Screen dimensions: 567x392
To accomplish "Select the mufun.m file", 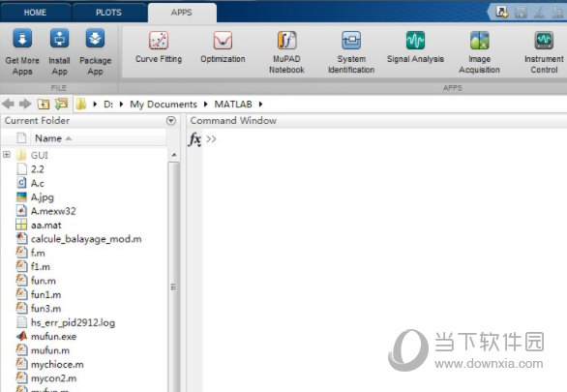I will pos(50,350).
